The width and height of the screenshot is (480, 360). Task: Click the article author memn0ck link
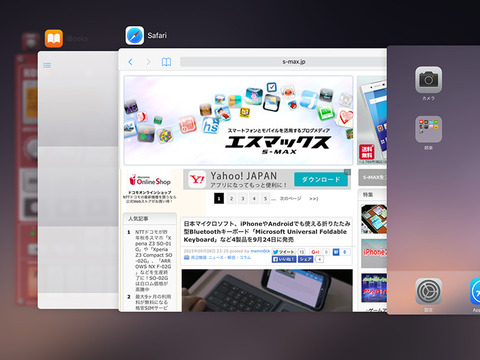pyautogui.click(x=260, y=251)
